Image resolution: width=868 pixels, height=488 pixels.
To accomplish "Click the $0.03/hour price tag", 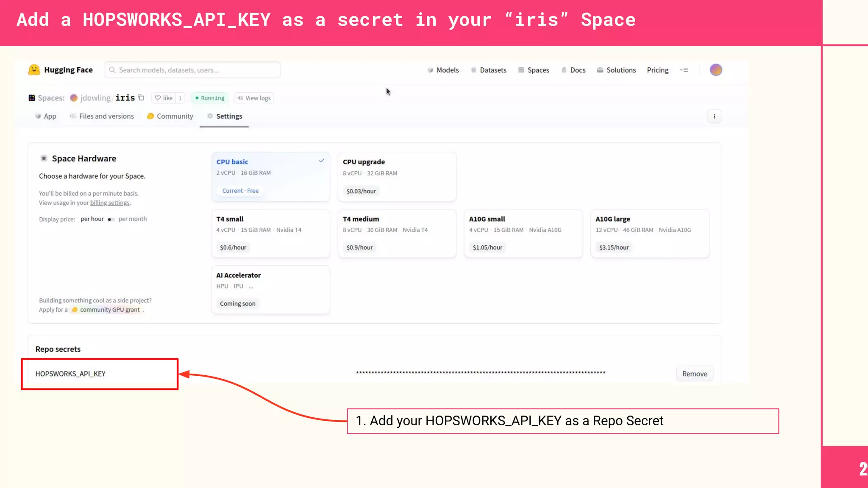I will 361,191.
